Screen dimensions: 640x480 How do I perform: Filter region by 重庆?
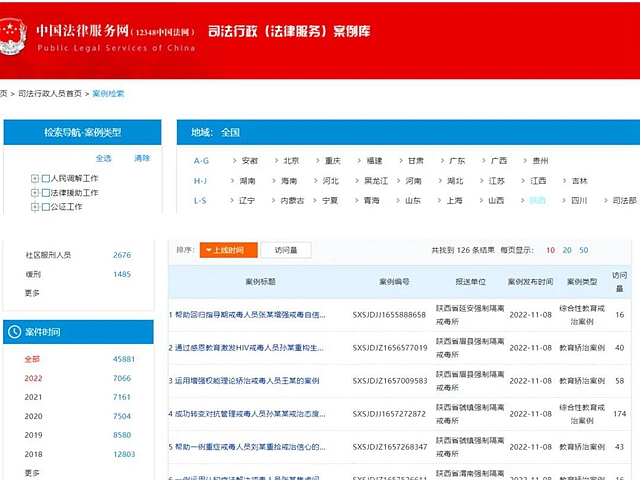click(333, 161)
